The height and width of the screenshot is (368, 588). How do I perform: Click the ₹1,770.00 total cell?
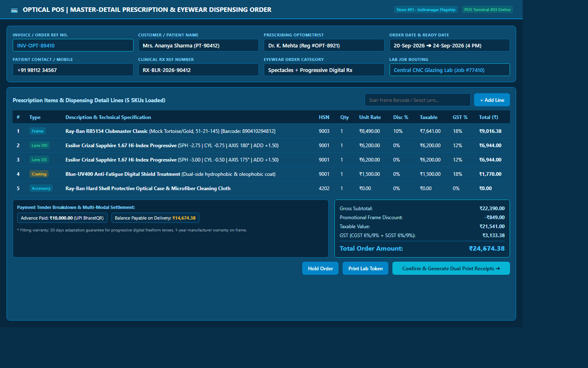click(x=490, y=174)
